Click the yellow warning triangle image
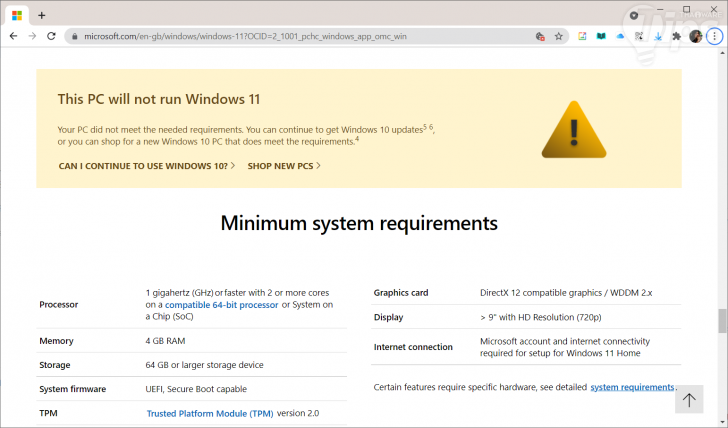This screenshot has width=728, height=428. 574,130
